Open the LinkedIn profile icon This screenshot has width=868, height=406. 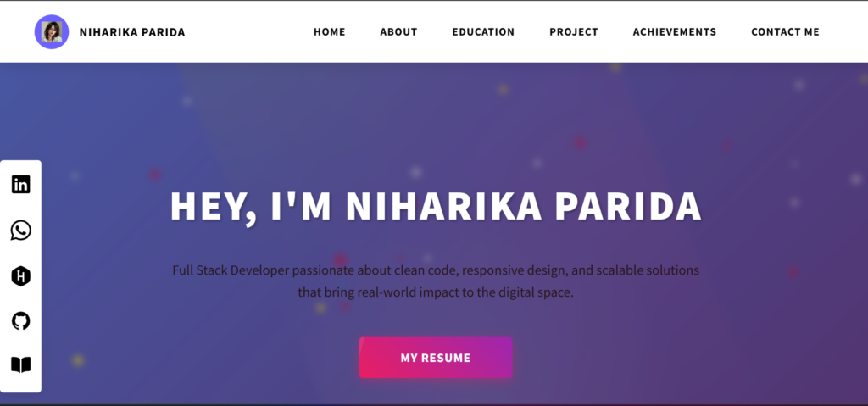pyautogui.click(x=20, y=184)
